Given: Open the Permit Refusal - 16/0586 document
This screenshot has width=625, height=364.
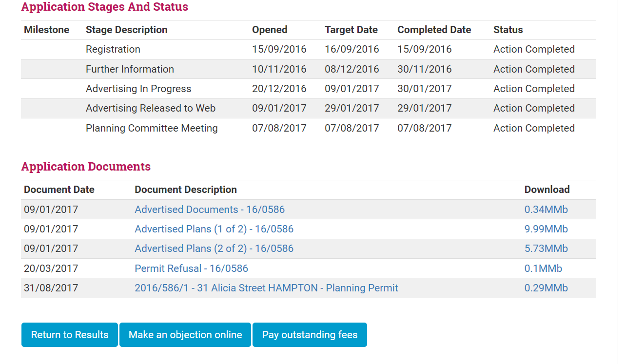Looking at the screenshot, I should [191, 268].
